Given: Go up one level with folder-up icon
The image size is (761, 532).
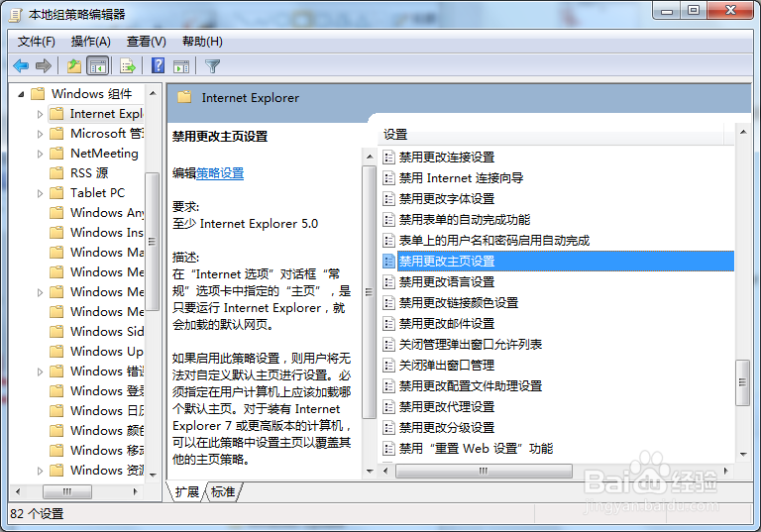Looking at the screenshot, I should point(74,65).
